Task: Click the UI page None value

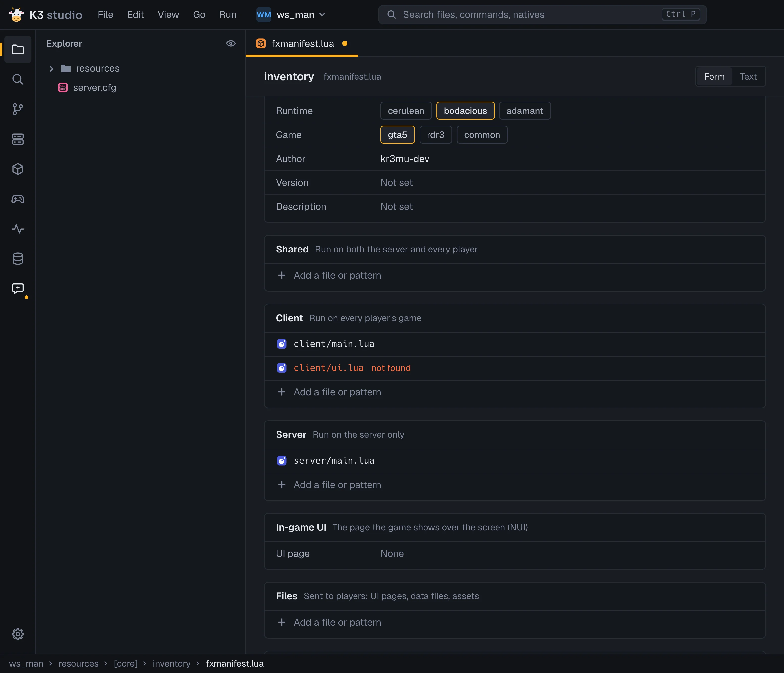Action: pyautogui.click(x=392, y=553)
